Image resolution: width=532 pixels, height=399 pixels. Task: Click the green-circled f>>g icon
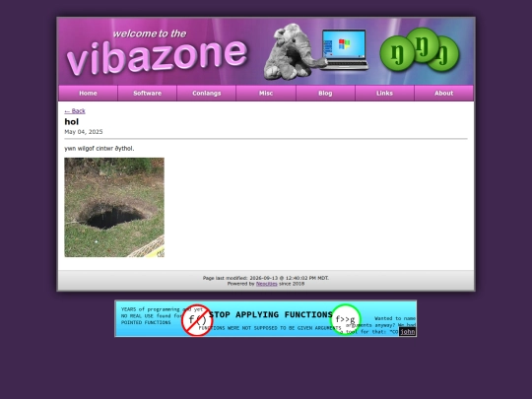(x=346, y=319)
